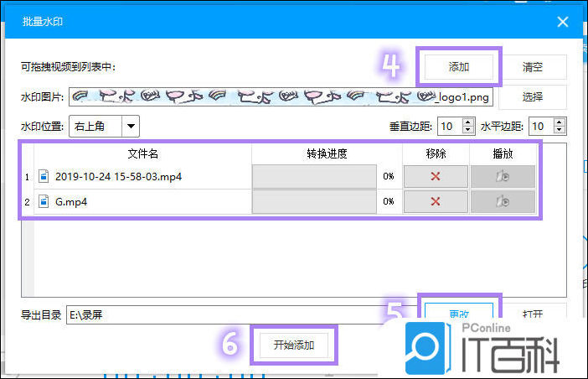The height and width of the screenshot is (379, 588).
Task: Decrease the 垂直边距 value with down arrow
Action: pyautogui.click(x=467, y=130)
